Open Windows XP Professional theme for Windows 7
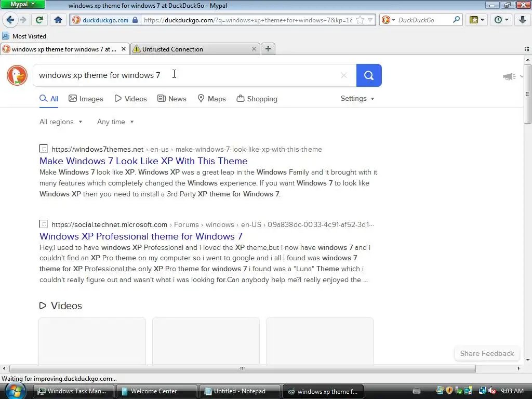This screenshot has width=532, height=399. pyautogui.click(x=141, y=236)
